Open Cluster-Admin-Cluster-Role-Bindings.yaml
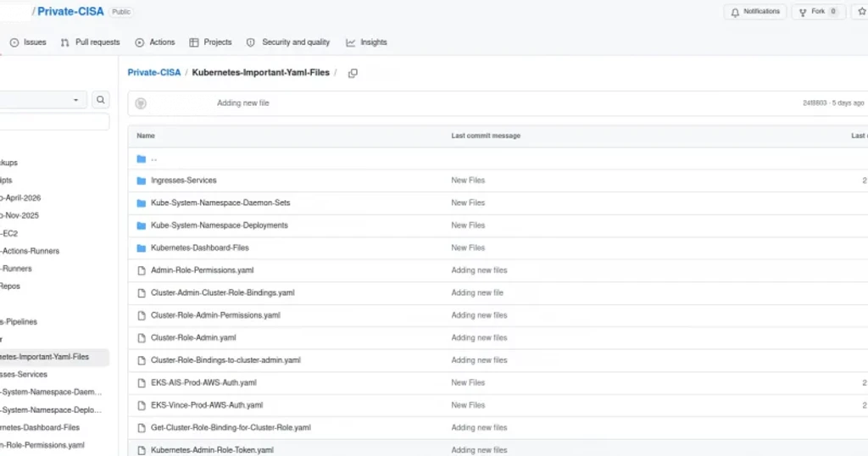This screenshot has width=868, height=456. click(223, 292)
